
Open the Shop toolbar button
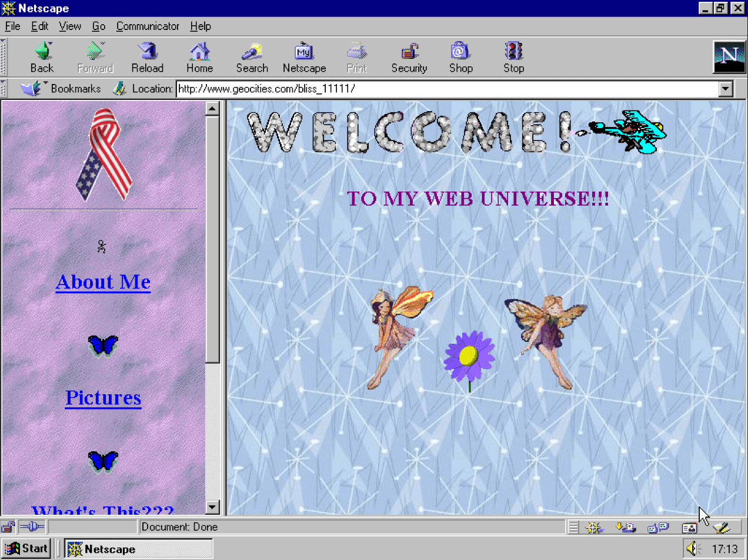pos(460,58)
